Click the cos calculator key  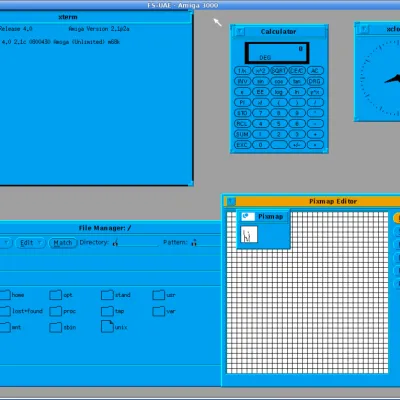[279, 81]
